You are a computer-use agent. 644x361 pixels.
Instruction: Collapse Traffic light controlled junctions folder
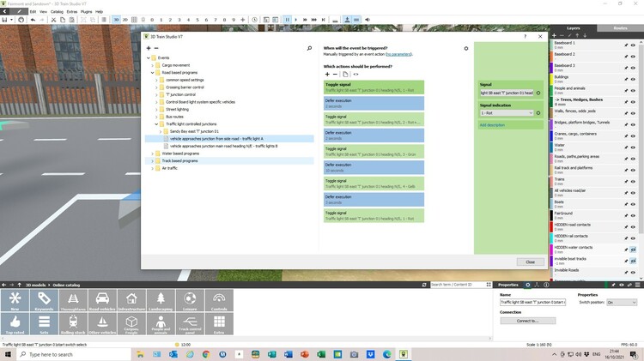tap(156, 123)
